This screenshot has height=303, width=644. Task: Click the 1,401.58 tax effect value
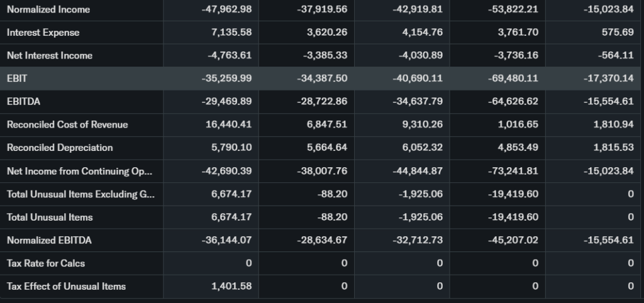click(x=231, y=287)
